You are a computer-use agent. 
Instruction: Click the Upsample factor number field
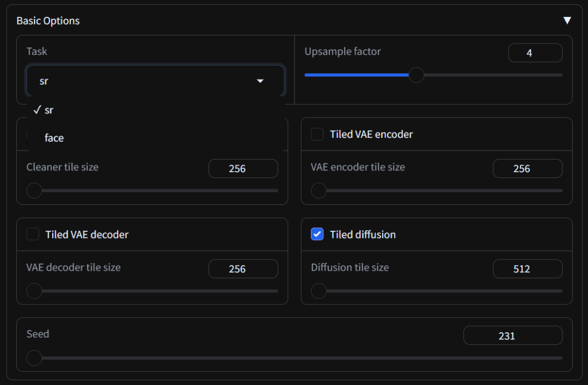pyautogui.click(x=535, y=53)
